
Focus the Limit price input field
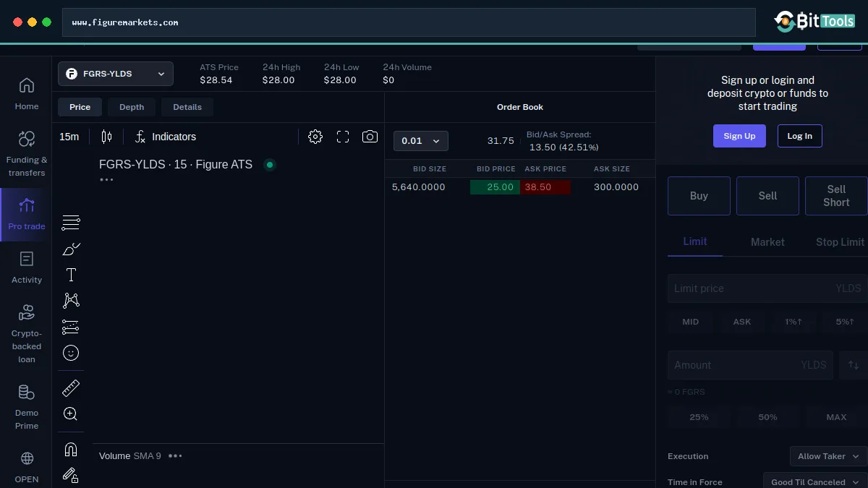coord(767,288)
